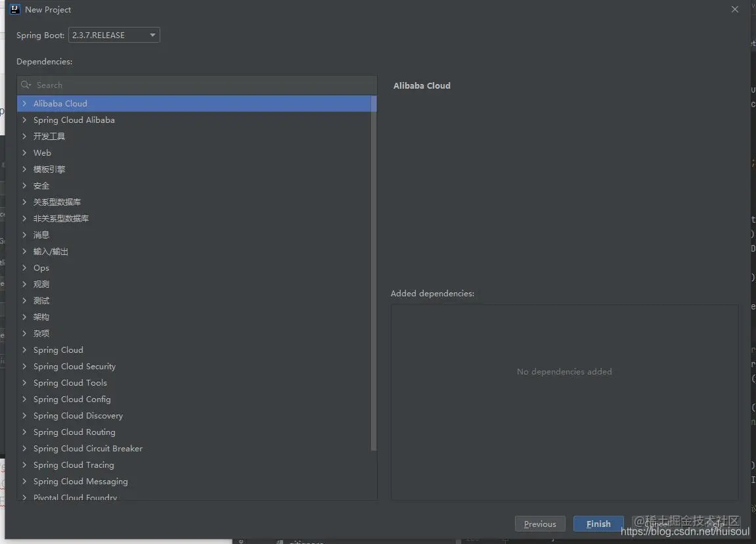Select the 杂项 category
756x544 pixels.
194,332
